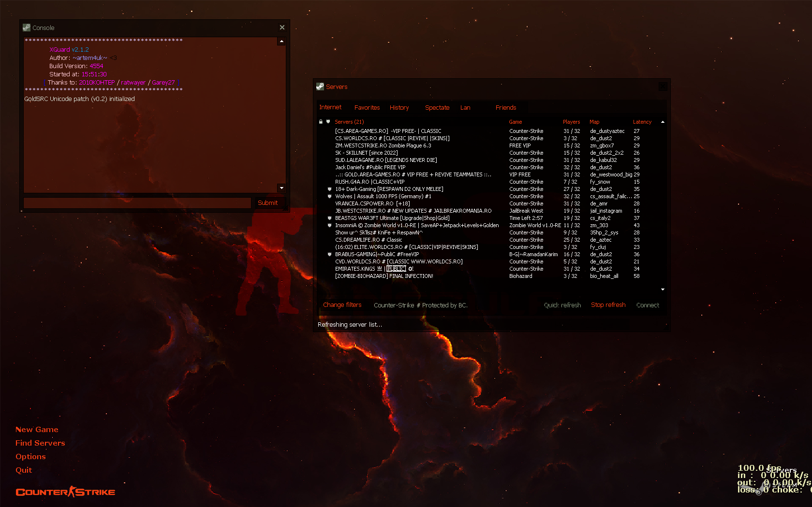Click the jail_instagram map cell

606,211
